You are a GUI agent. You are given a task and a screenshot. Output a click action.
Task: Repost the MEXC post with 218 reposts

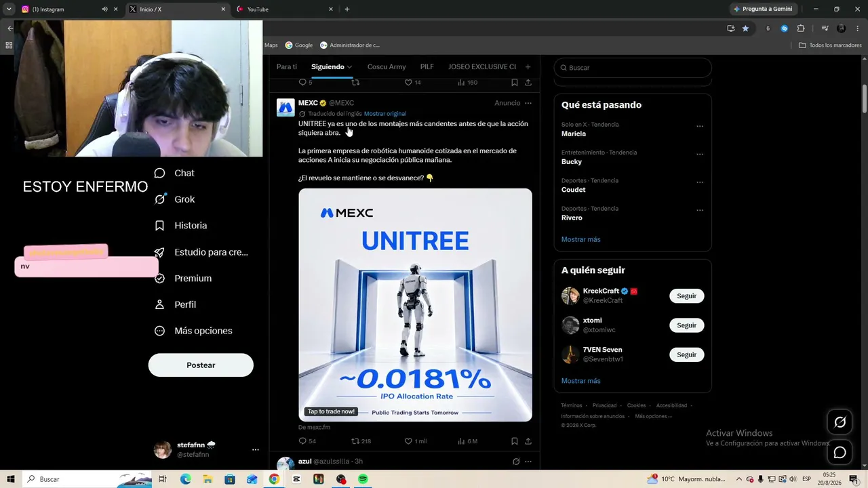(x=361, y=441)
